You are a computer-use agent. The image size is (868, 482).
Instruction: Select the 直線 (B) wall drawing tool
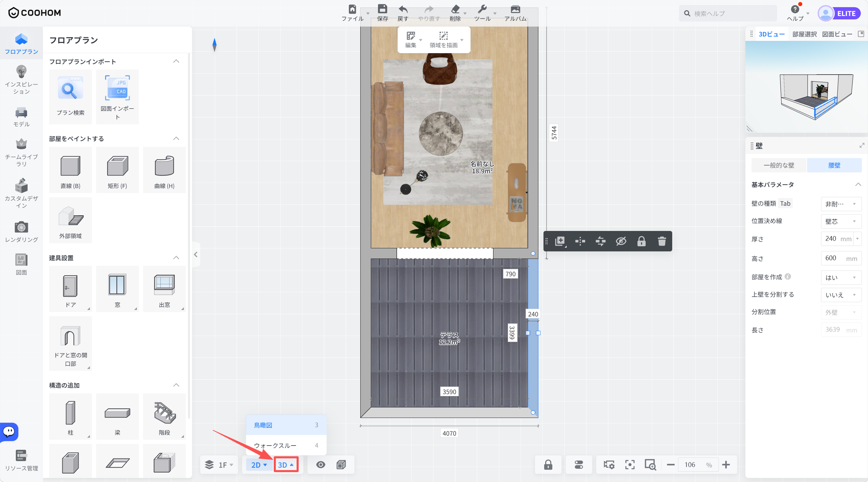pos(70,170)
